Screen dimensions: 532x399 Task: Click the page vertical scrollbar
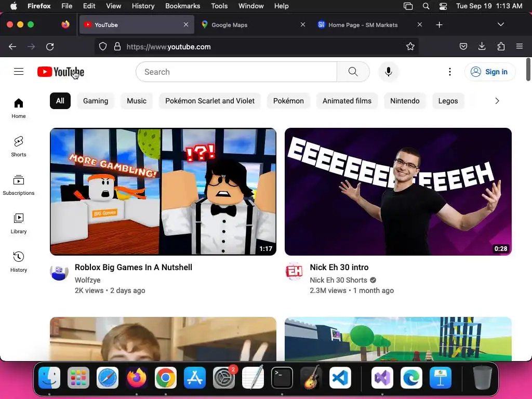[528, 70]
